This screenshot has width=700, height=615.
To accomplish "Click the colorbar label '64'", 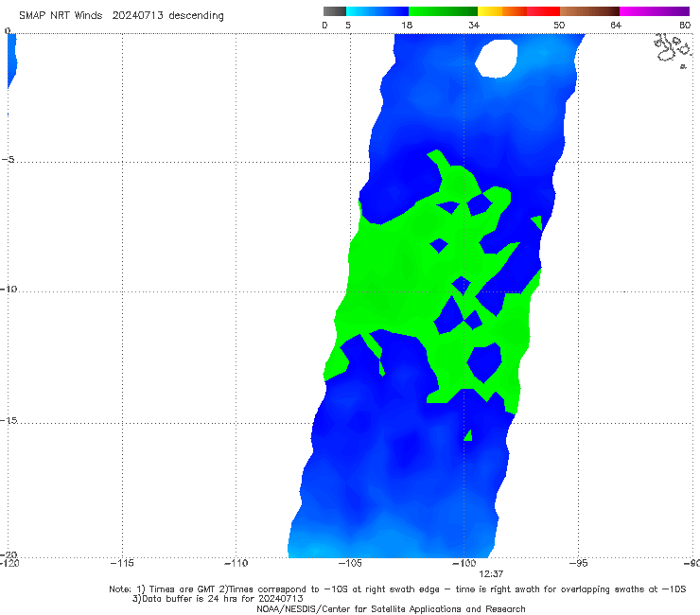I will 616,26.
